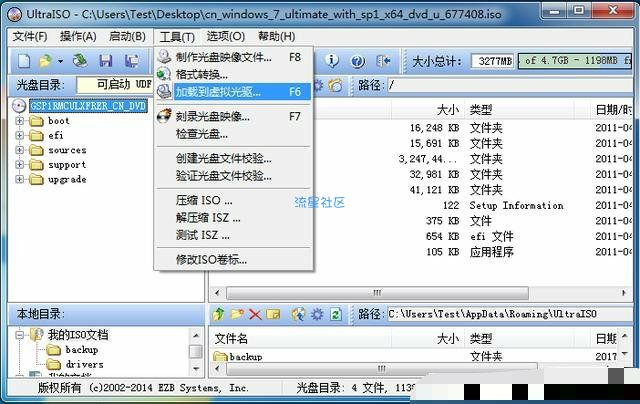Screen dimensions: 640x404
Task: Click the 3277MB total size field
Action: coord(493,61)
